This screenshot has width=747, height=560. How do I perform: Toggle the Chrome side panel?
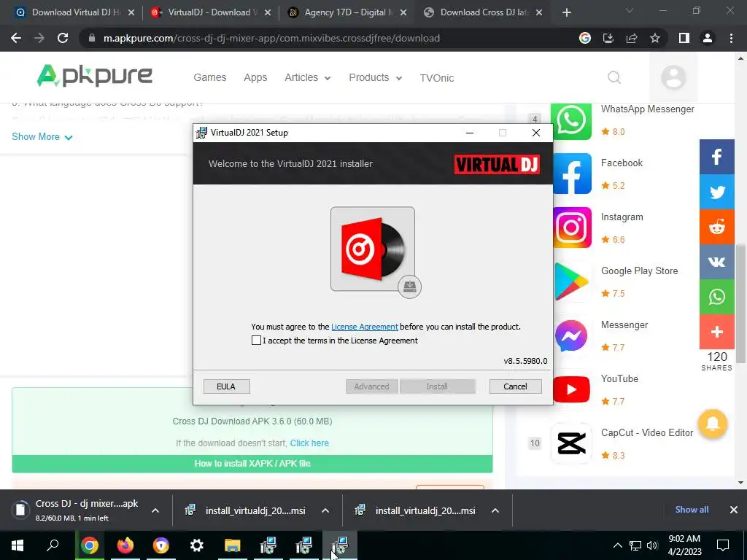(x=684, y=38)
